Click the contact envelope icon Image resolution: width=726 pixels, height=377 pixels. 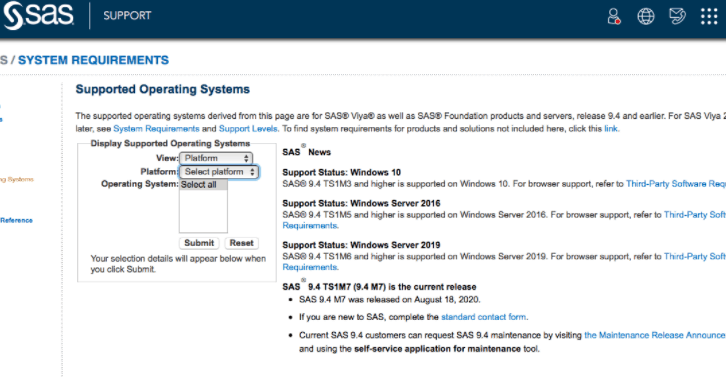point(677,16)
